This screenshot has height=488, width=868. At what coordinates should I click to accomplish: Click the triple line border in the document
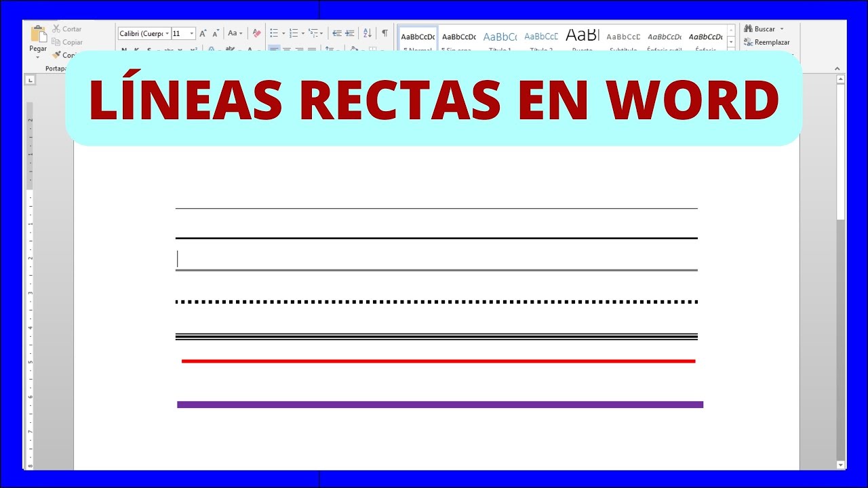(437, 336)
